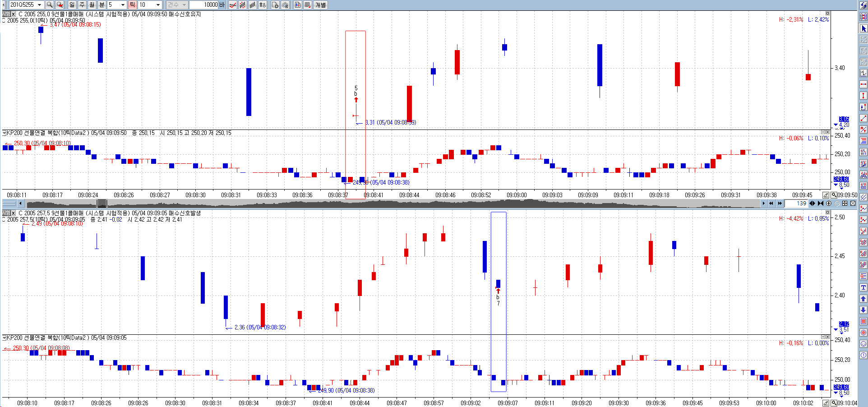Click the fast-forward scroll button
This screenshot has height=407, width=868.
pos(780,203)
